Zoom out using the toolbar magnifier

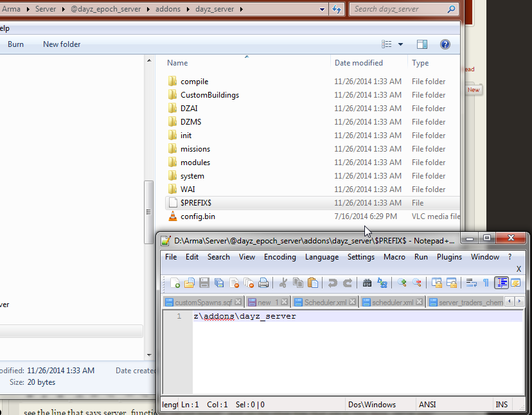tap(417, 283)
